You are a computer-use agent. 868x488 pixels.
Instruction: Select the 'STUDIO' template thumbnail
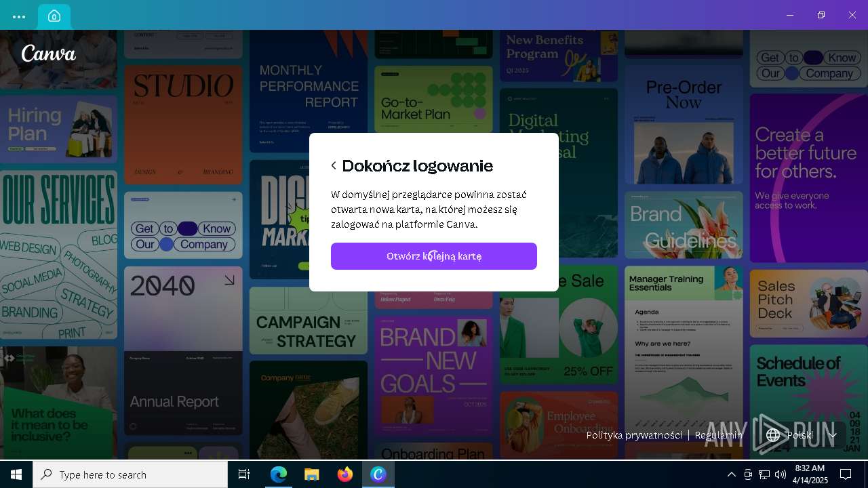183,125
